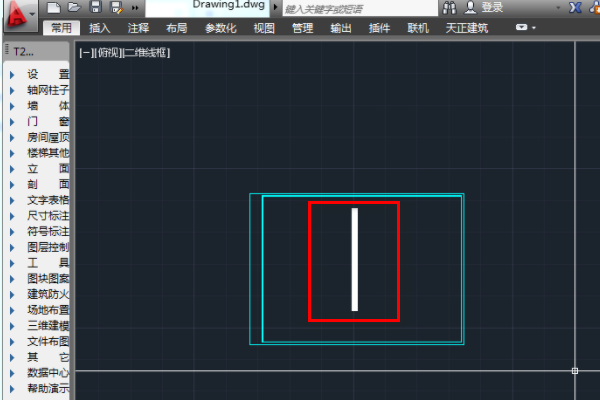Click the 俯视 view control label
The image size is (600, 400).
tap(108, 53)
